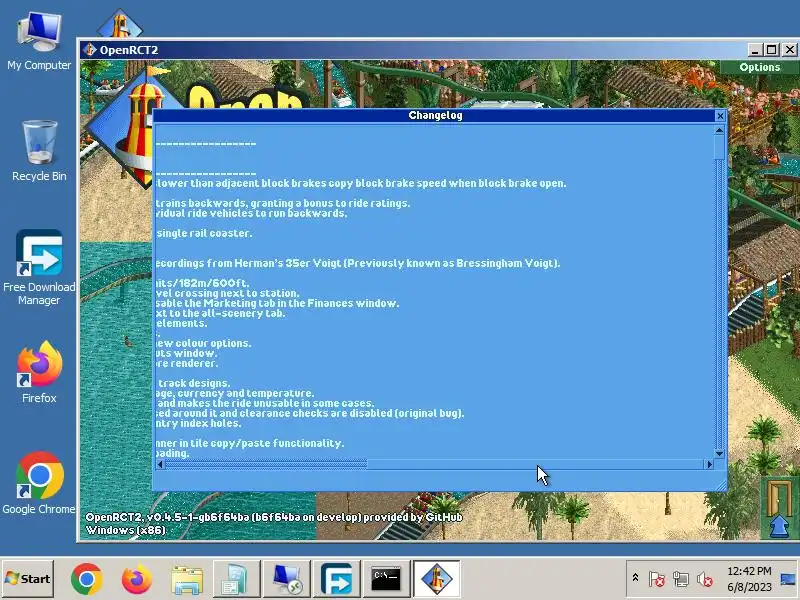Launch Firefox from the taskbar
Viewport: 800px width, 600px height.
coord(137,579)
